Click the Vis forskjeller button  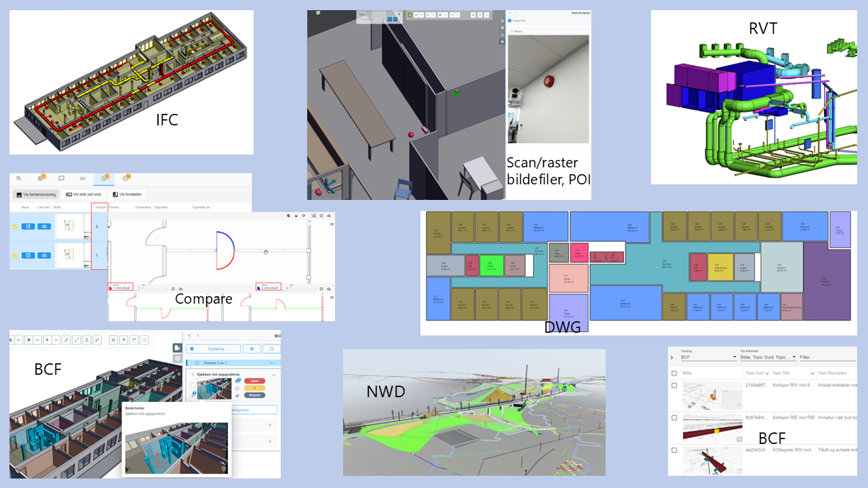point(128,195)
